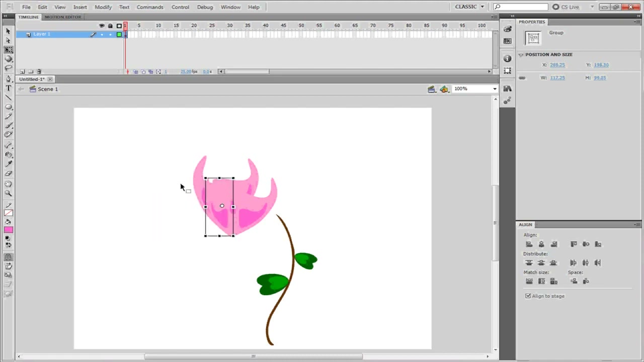644x362 pixels.
Task: Select the Zoom magnifier tool
Action: [8, 194]
